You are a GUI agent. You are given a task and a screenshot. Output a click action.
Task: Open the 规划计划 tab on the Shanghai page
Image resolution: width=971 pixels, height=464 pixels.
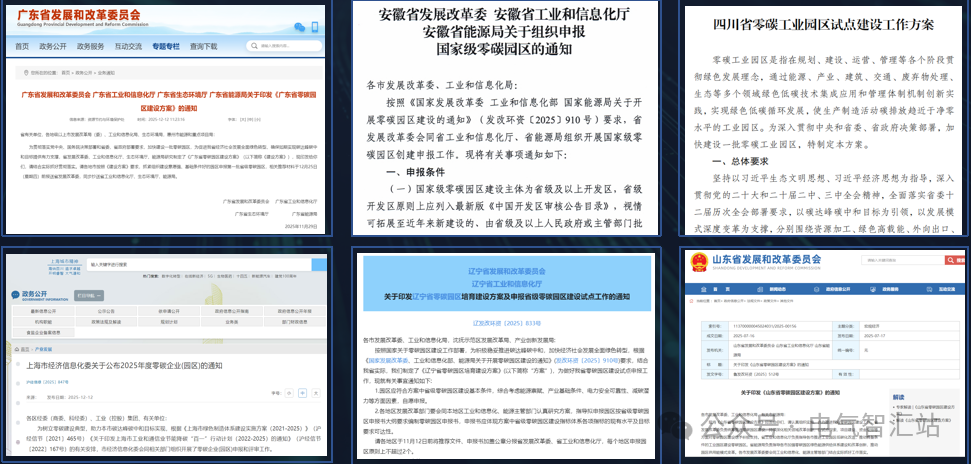pyautogui.click(x=169, y=322)
